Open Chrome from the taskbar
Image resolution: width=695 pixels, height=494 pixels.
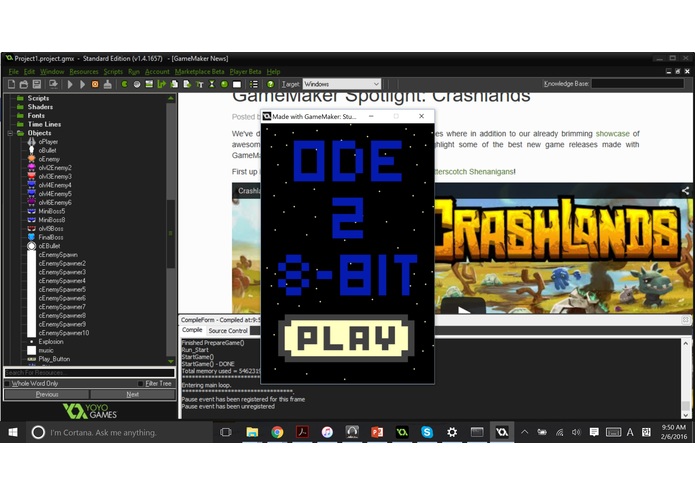(x=277, y=432)
